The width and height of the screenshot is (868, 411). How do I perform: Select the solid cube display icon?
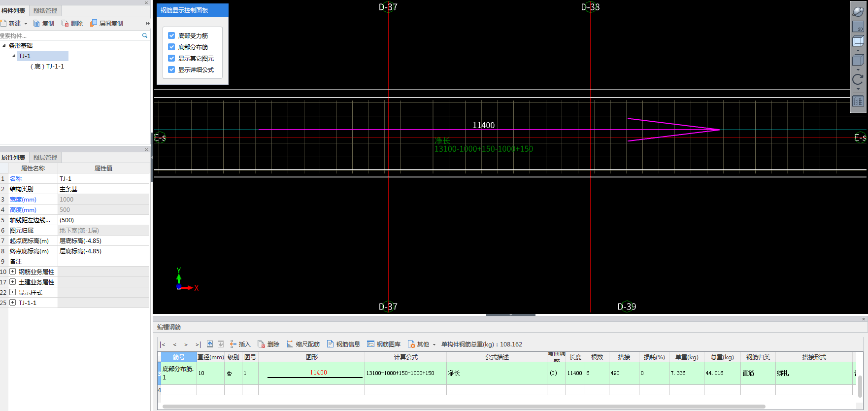click(858, 60)
